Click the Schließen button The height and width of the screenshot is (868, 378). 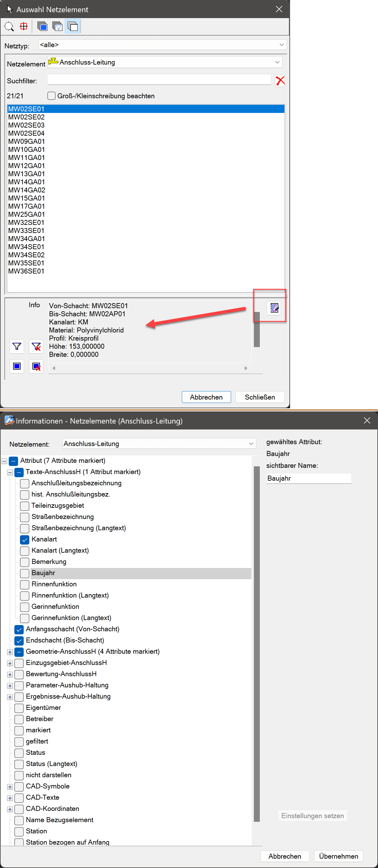[260, 397]
